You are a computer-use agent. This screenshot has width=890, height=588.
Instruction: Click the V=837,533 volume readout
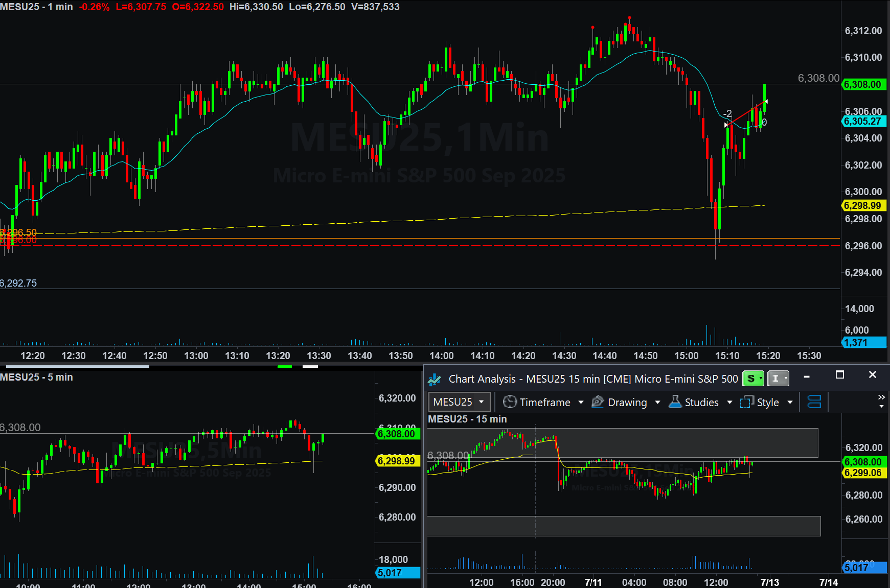pyautogui.click(x=375, y=7)
